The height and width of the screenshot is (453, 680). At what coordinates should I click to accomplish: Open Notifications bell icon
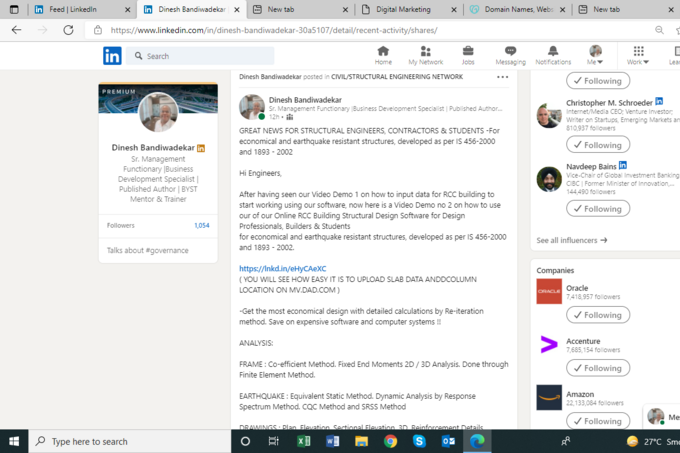(553, 55)
